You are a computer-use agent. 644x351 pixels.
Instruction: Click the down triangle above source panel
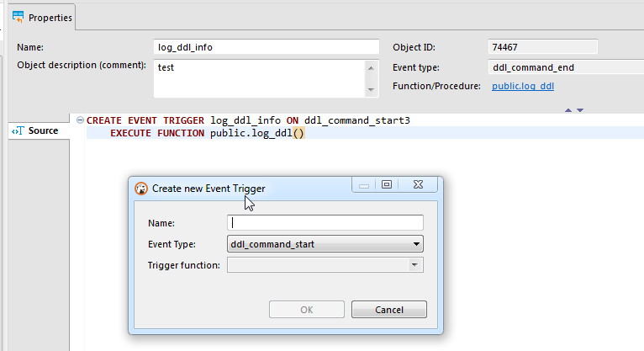pyautogui.click(x=580, y=110)
